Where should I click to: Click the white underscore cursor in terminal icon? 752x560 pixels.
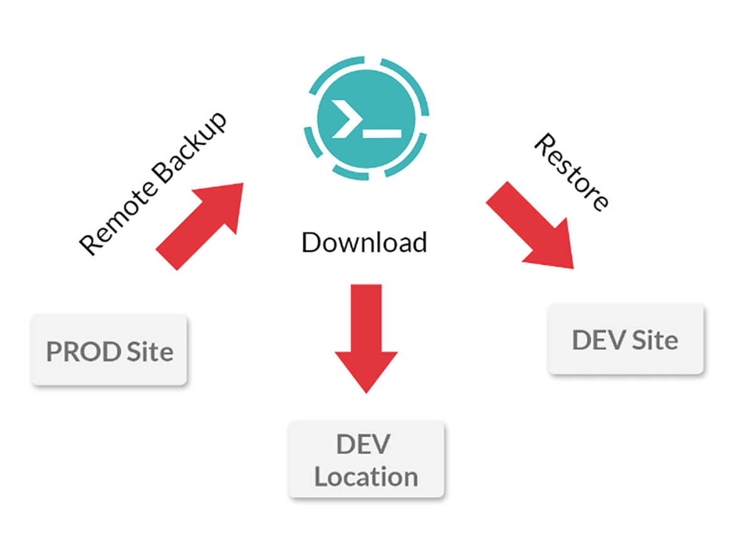(382, 133)
